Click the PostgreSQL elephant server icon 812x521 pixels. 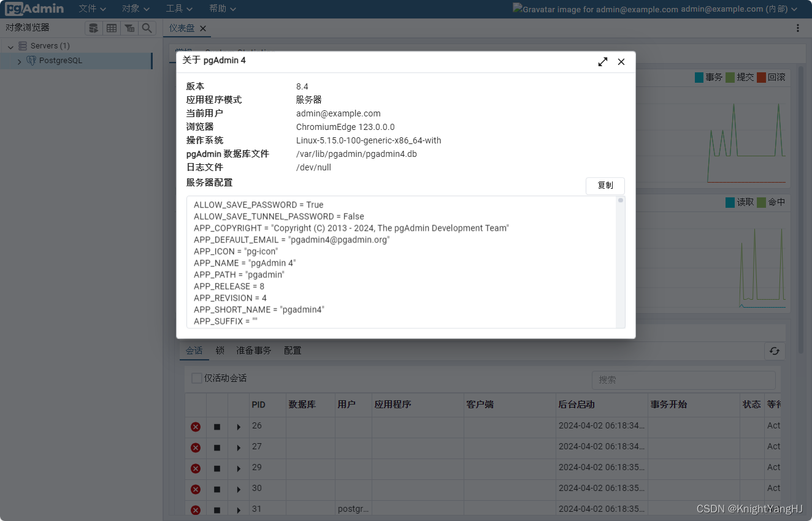point(31,61)
